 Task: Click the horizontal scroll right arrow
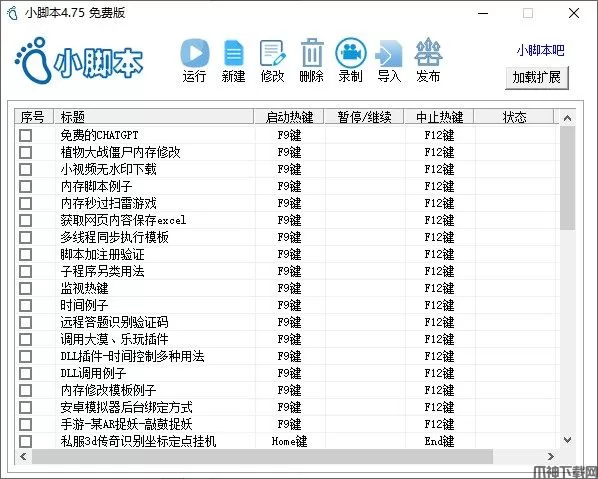[550, 456]
